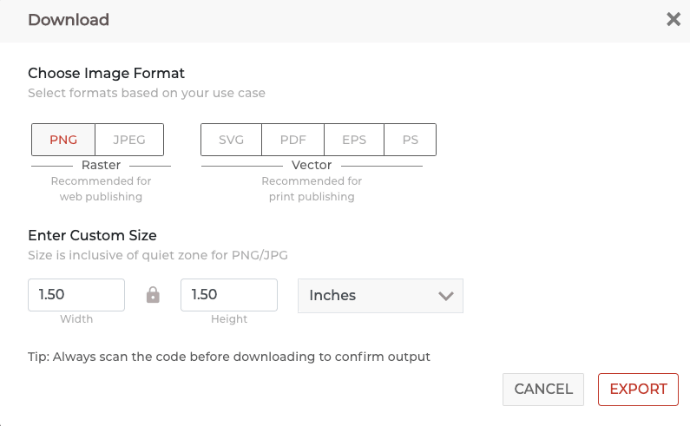The image size is (690, 426).
Task: Click the Enter Custom Size heading
Action: 92,235
